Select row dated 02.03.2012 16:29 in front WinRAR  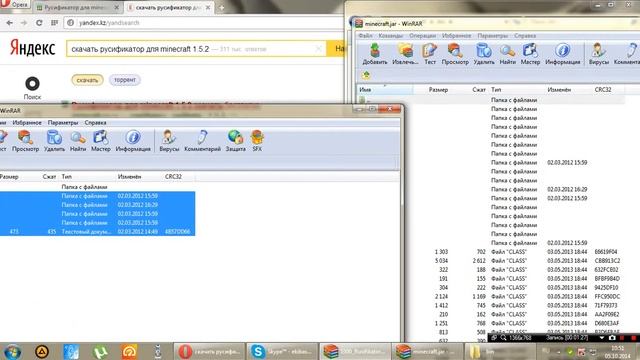pyautogui.click(x=97, y=205)
